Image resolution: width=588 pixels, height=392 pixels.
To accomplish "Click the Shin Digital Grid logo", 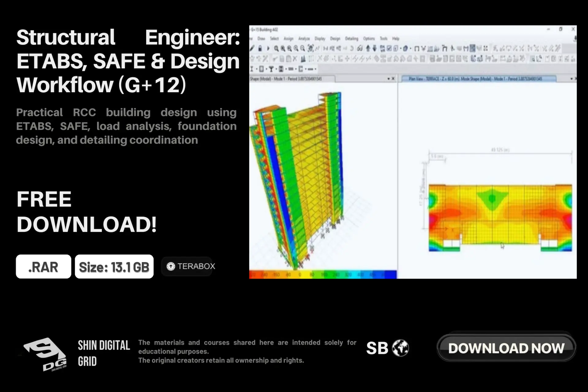I will 45,354.
